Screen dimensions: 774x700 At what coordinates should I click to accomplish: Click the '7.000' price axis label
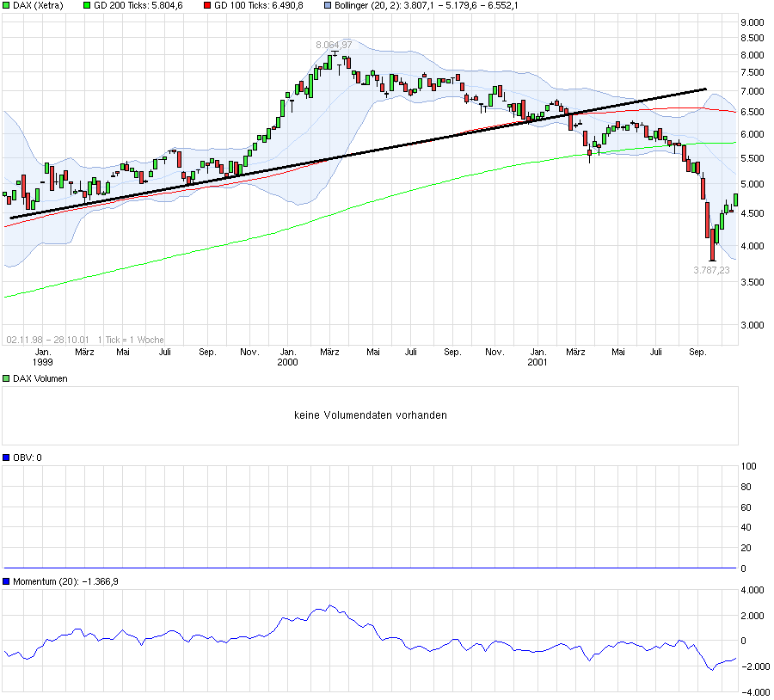(x=752, y=91)
